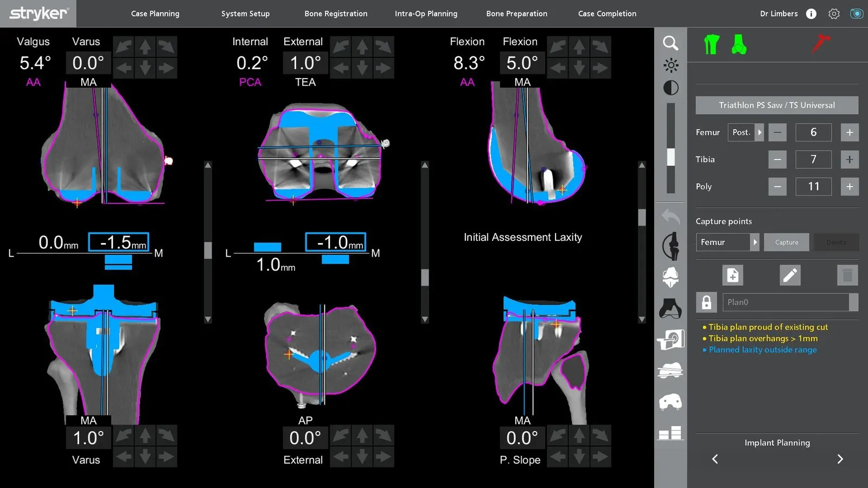
Task: Open the Case Planning tab
Action: pyautogui.click(x=155, y=14)
